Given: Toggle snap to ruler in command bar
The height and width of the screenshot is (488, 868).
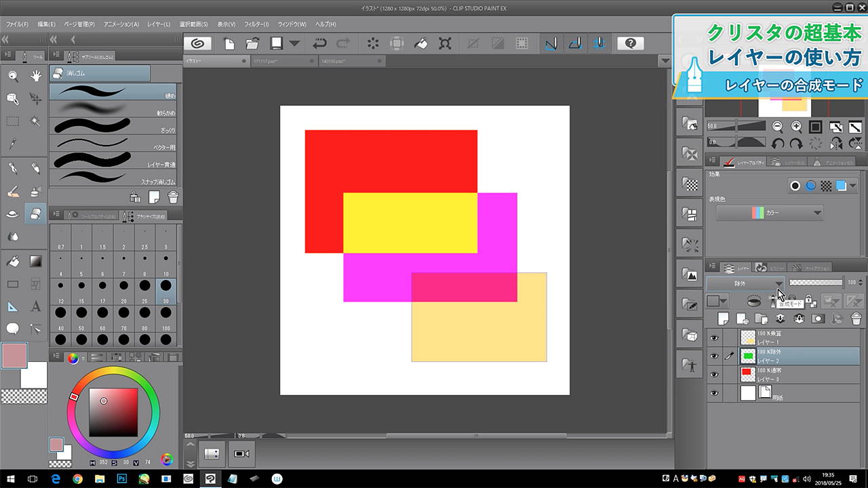Looking at the screenshot, I should (x=551, y=43).
